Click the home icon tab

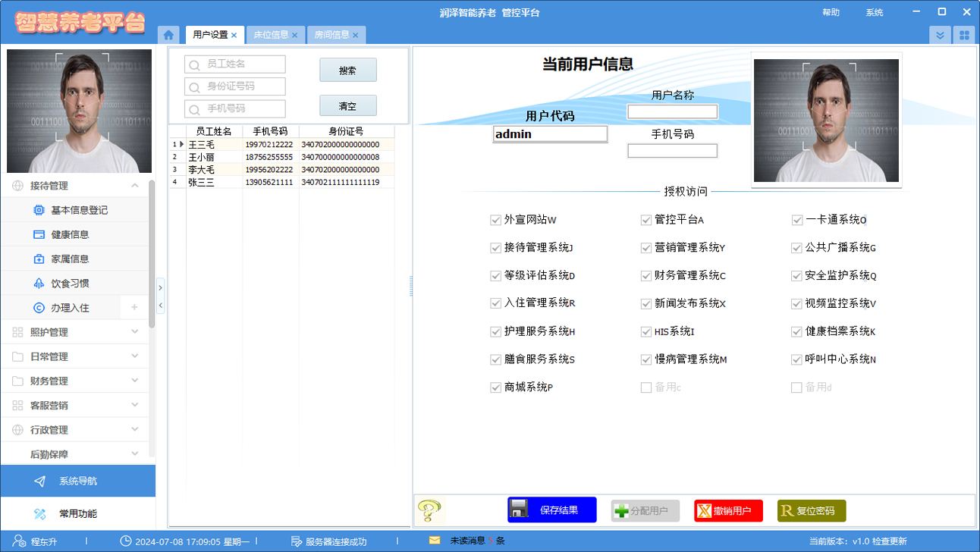coord(168,35)
